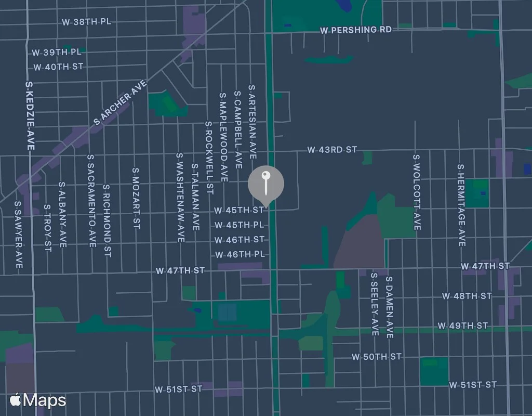Screen dimensions: 532x416
Task: Select the W PERSHING RD label
Action: (x=356, y=30)
